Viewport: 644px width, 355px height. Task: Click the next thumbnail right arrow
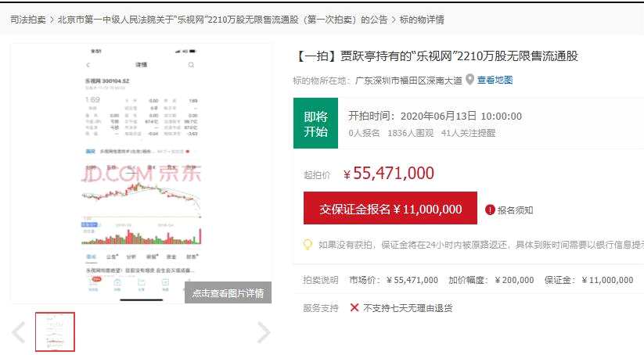264,332
